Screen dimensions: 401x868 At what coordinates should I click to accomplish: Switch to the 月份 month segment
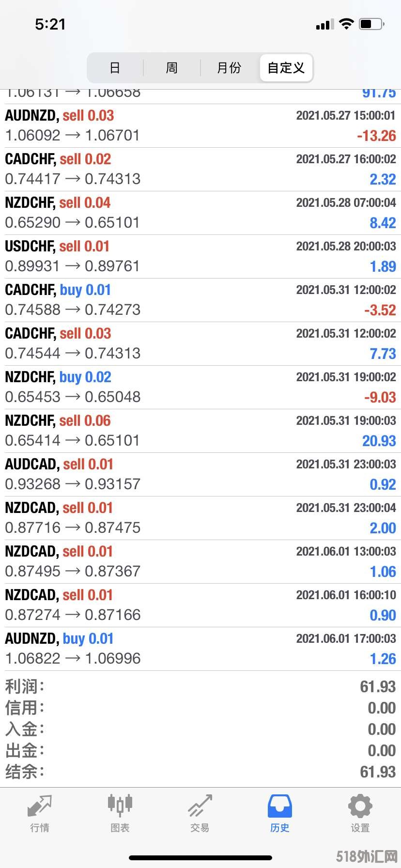click(x=229, y=68)
